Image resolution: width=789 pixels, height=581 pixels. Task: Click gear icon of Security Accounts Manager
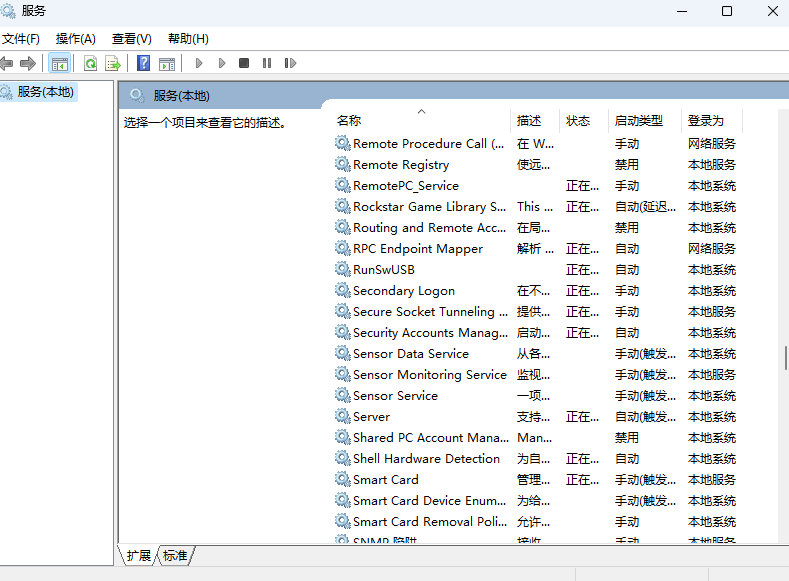click(x=343, y=333)
